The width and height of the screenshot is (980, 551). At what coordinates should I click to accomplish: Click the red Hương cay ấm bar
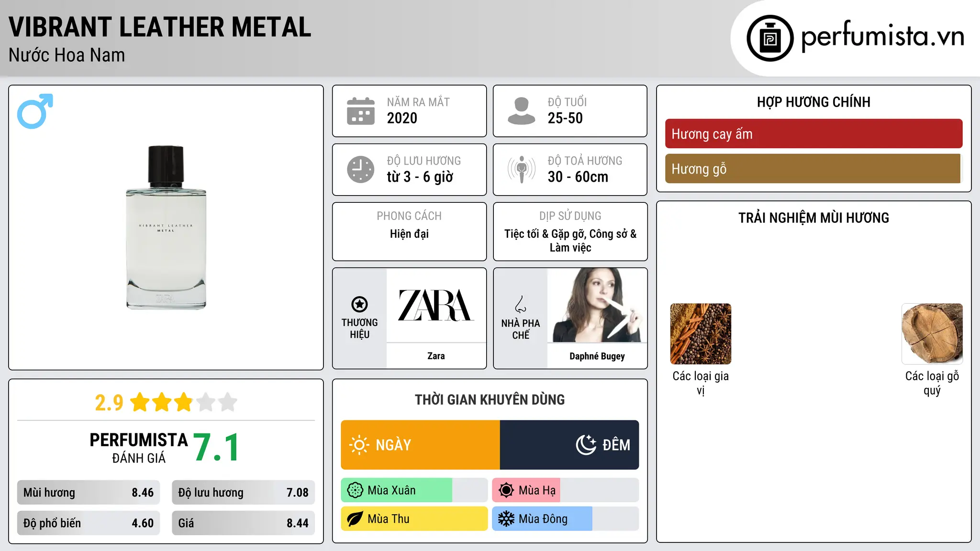813,134
